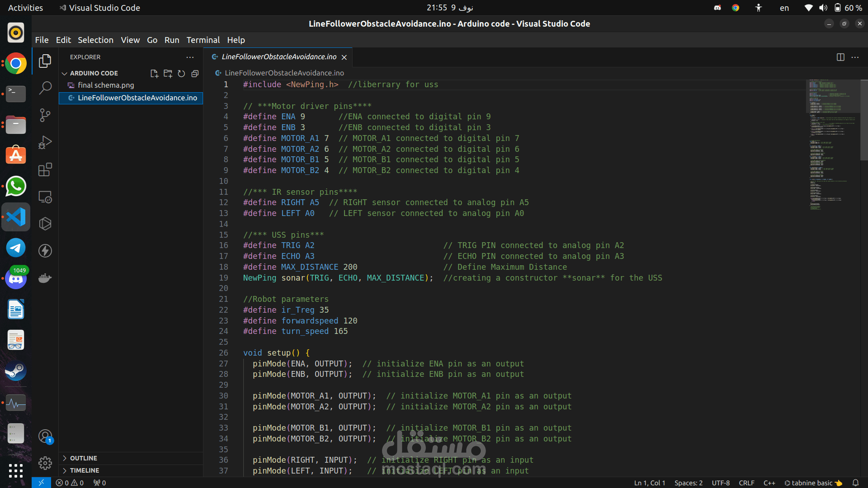Viewport: 868px width, 488px height.
Task: Open Docker view in activity bar
Action: (45, 278)
